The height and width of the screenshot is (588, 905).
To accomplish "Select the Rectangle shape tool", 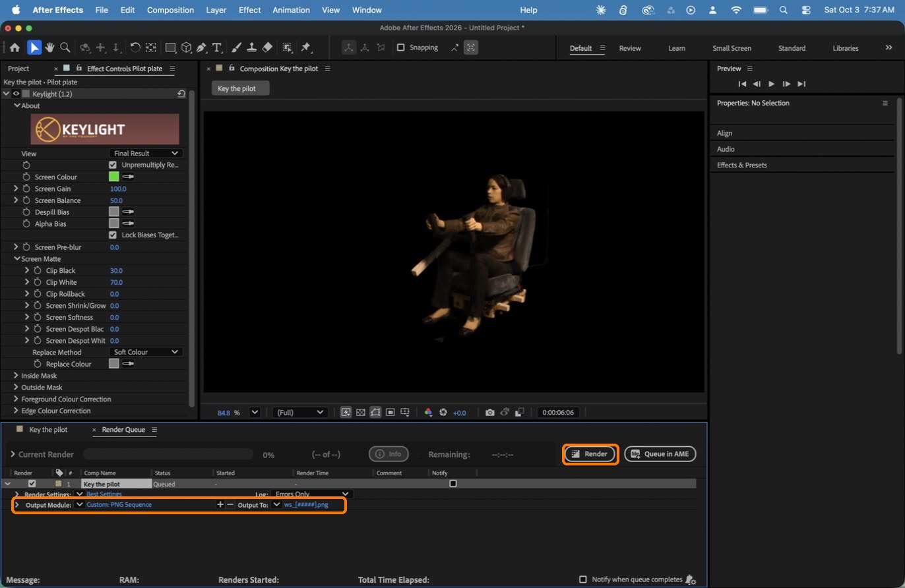I will (170, 47).
